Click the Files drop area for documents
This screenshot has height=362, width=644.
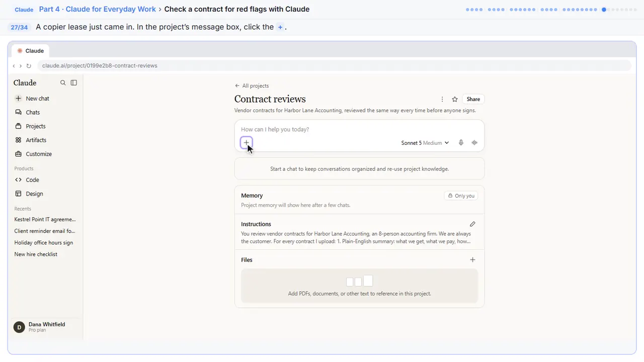(x=359, y=286)
